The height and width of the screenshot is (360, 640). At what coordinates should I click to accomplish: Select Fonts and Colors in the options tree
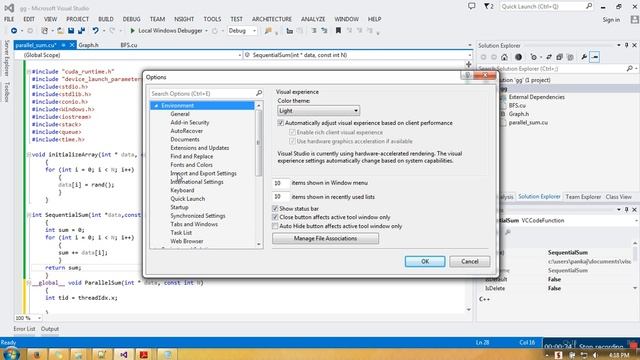(191, 165)
